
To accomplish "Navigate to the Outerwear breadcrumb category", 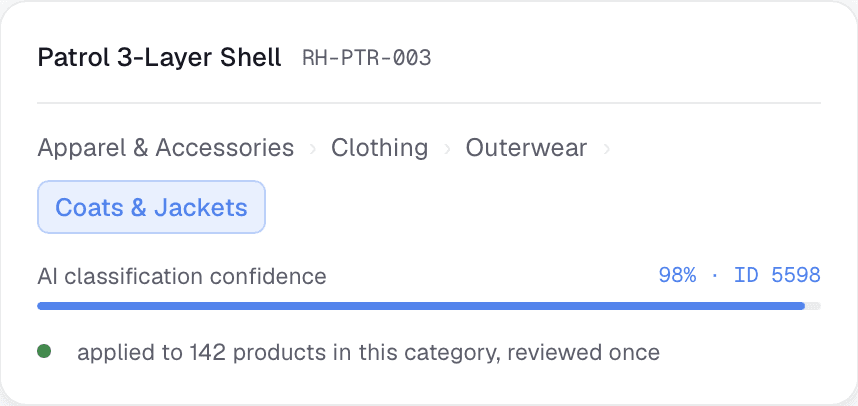I will (x=526, y=148).
